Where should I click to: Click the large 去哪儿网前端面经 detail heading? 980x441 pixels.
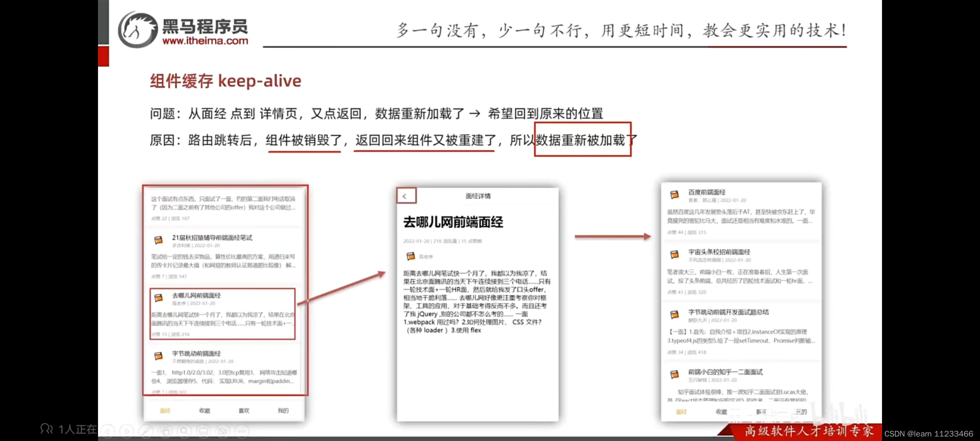(x=453, y=222)
